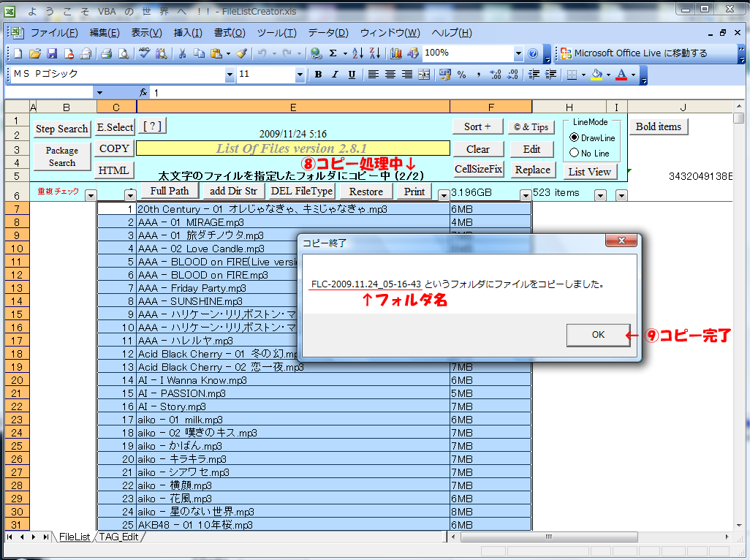Select column header E
750x560 pixels.
pyautogui.click(x=293, y=107)
